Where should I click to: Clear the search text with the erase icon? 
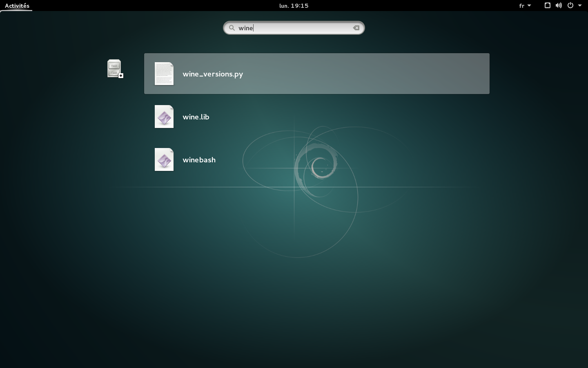(x=356, y=28)
